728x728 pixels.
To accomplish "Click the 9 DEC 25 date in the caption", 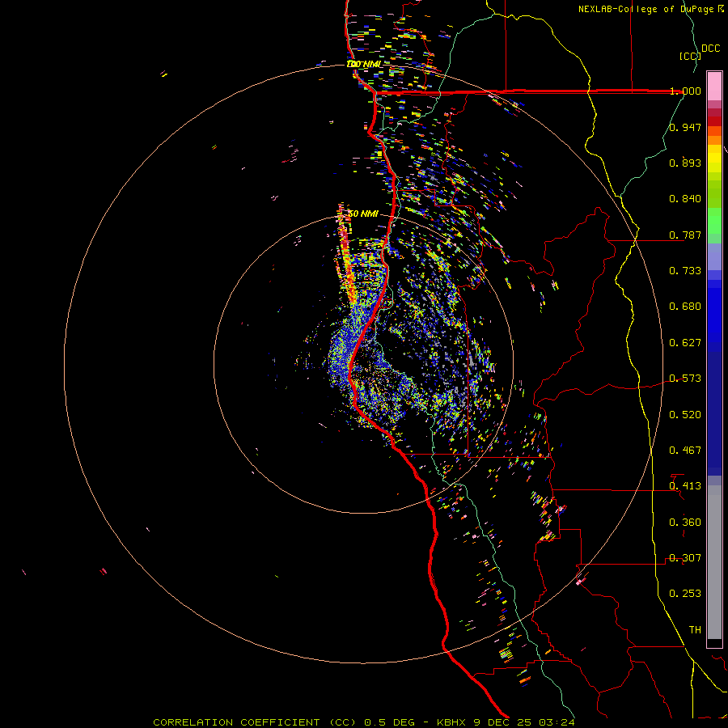I will click(503, 722).
